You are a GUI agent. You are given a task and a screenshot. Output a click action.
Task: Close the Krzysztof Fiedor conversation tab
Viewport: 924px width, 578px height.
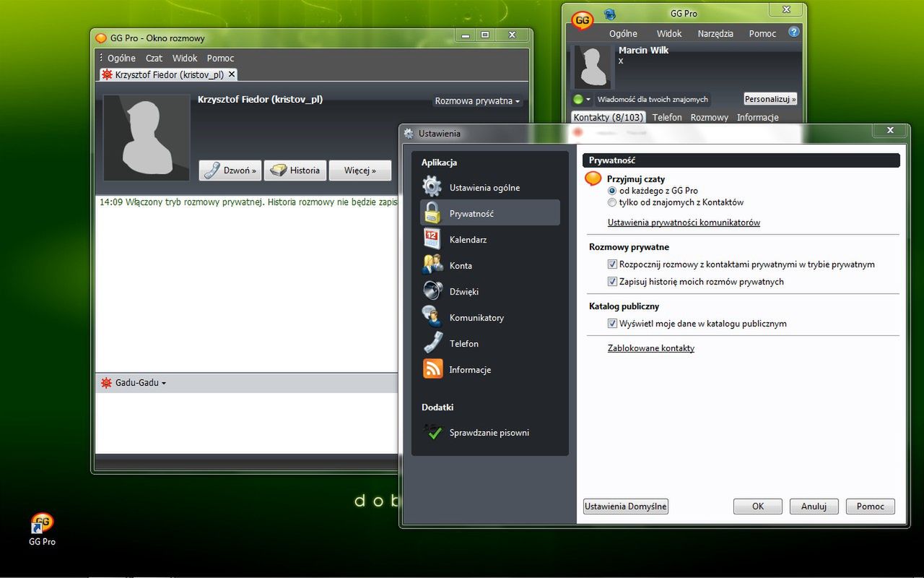232,74
